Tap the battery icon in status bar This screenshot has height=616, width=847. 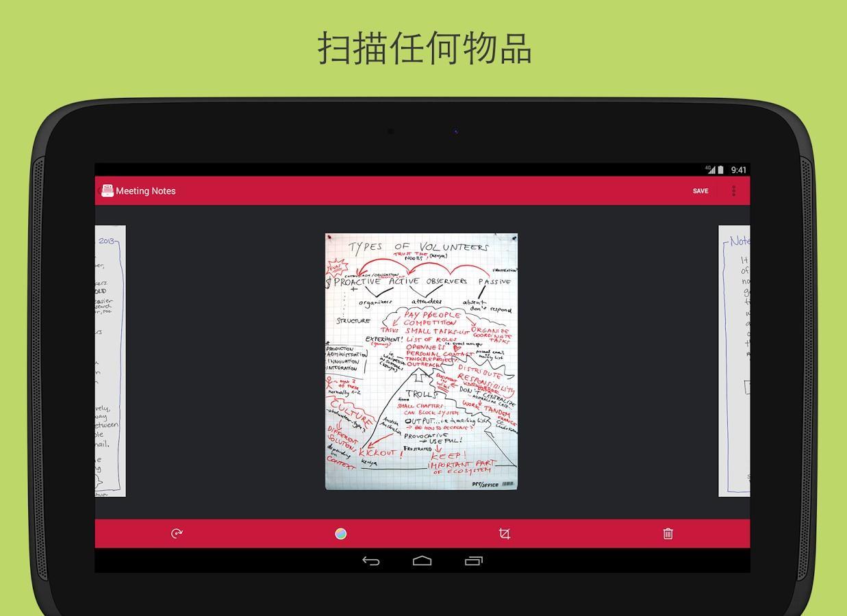pos(721,170)
